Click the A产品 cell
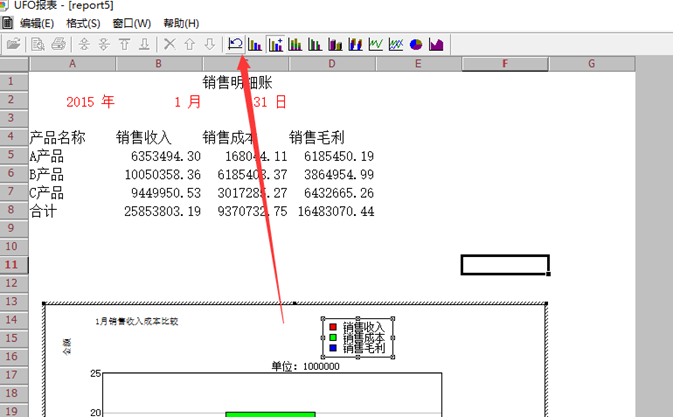 (x=46, y=156)
